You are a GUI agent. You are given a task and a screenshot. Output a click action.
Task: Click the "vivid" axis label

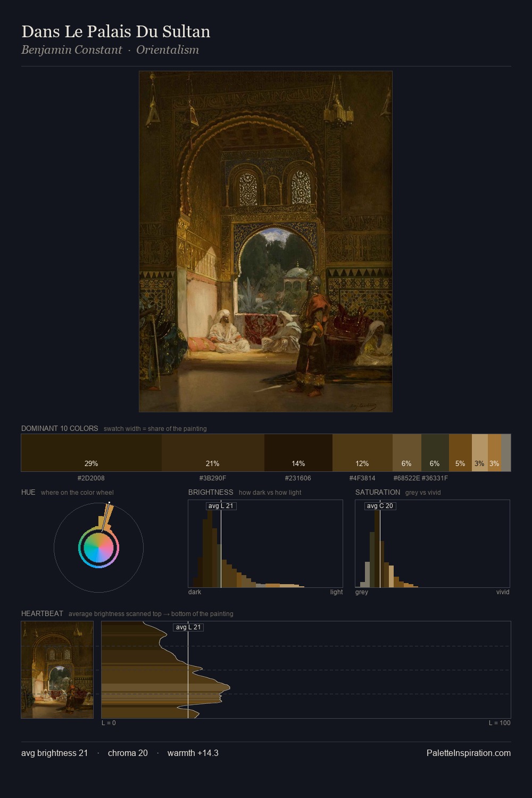pos(503,592)
